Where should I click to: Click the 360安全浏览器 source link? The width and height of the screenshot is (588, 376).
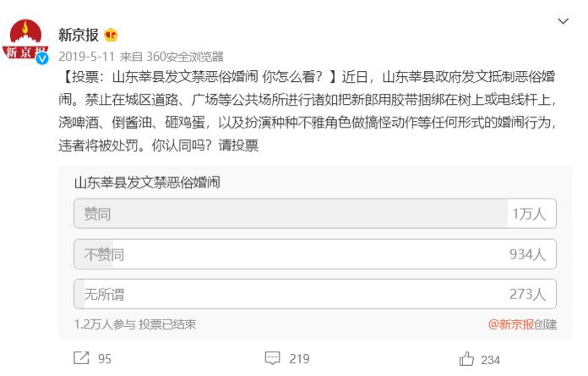tap(184, 57)
